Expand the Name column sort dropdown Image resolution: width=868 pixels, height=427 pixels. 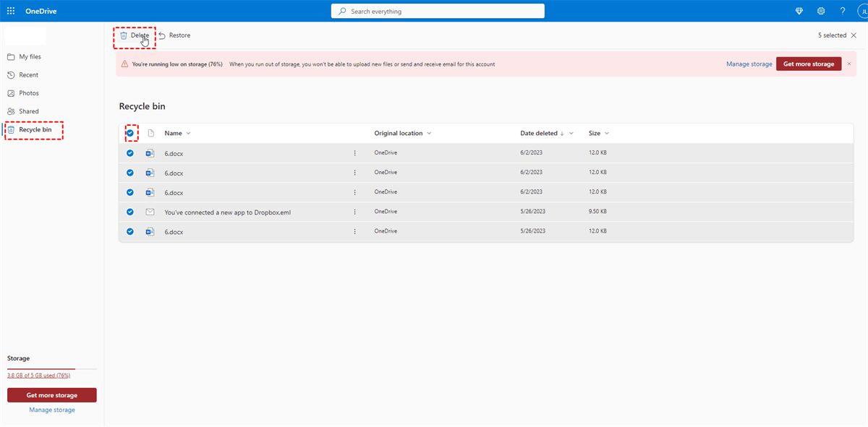pos(189,134)
